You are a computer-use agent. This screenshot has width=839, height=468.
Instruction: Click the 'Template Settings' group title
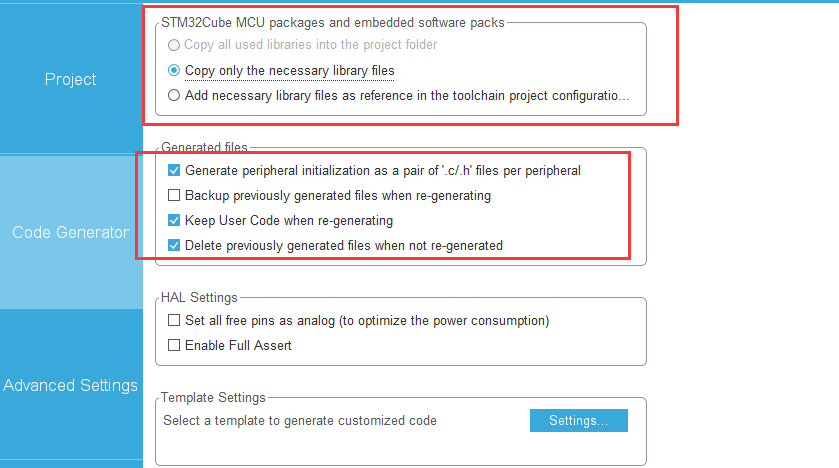[x=213, y=398]
